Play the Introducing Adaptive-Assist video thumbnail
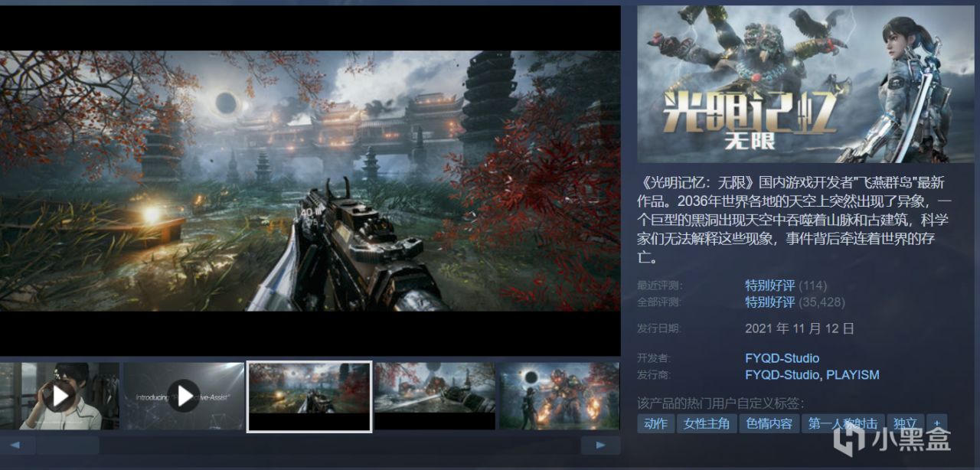The image size is (980, 470). tap(184, 396)
